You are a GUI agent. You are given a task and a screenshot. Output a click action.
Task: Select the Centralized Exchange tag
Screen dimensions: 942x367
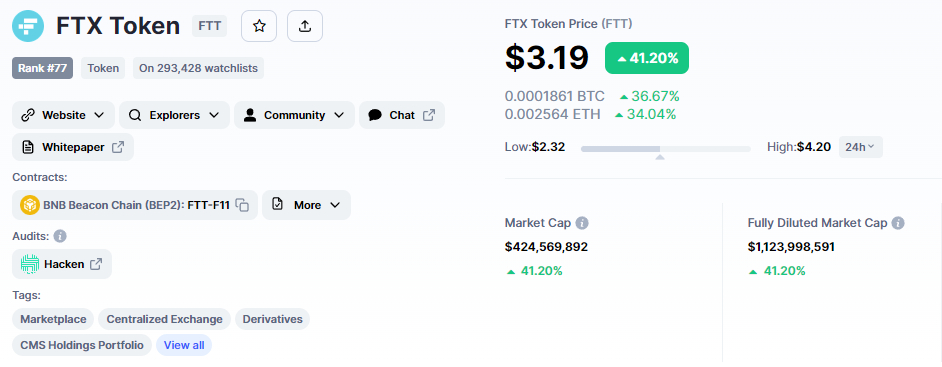coord(165,320)
